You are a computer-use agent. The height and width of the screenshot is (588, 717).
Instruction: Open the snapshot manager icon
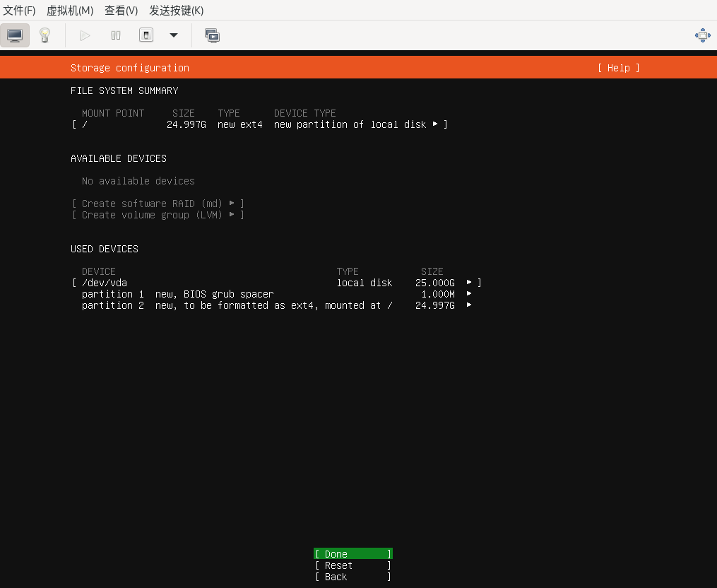coord(212,35)
